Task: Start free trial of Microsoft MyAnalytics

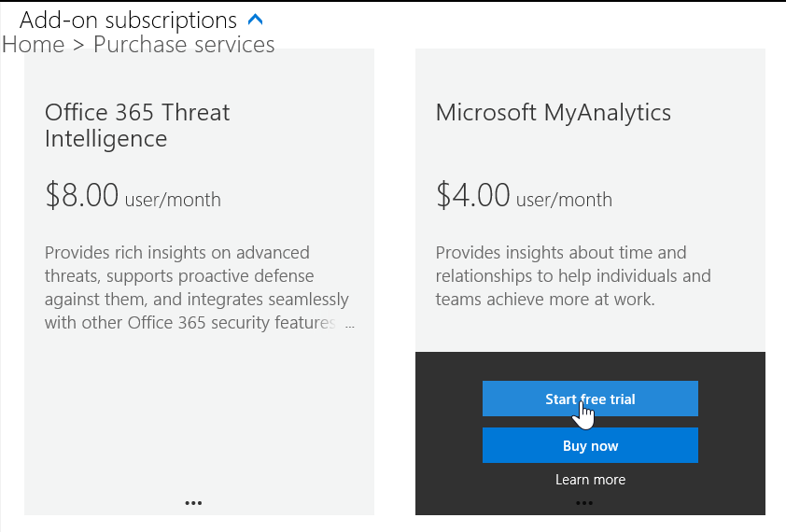Action: pos(590,399)
